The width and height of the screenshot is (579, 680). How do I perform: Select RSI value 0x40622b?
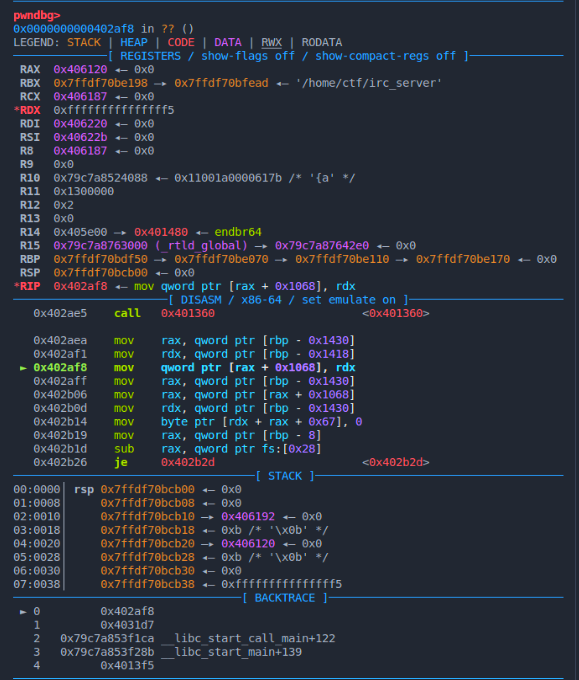(x=80, y=137)
